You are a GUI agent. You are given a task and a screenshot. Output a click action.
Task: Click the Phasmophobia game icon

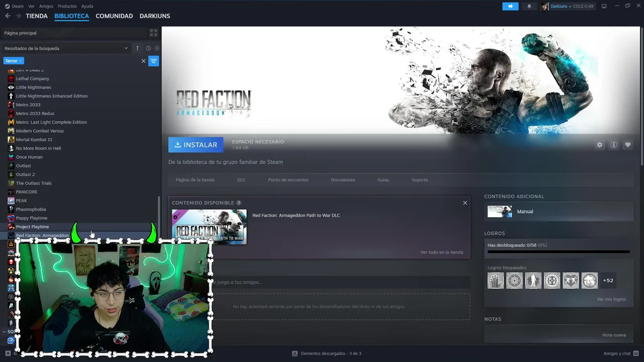pyautogui.click(x=11, y=209)
